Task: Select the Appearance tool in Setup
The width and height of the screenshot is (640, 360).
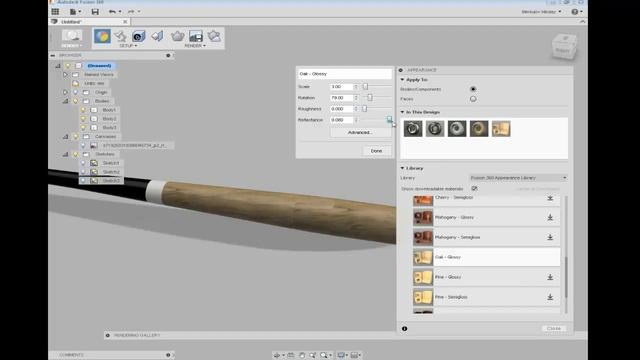Action: pyautogui.click(x=102, y=36)
